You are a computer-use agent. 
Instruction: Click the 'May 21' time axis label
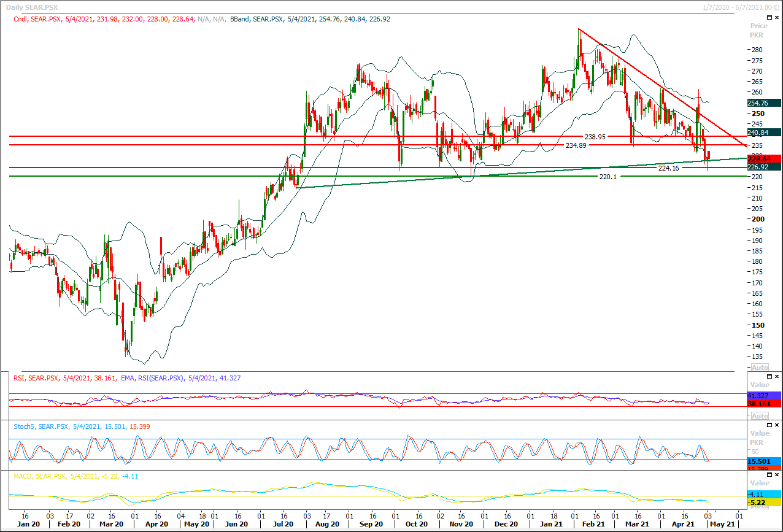723,524
